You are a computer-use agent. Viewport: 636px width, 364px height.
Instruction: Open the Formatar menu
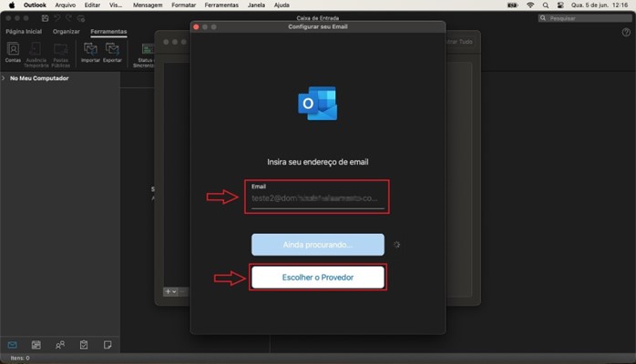tap(183, 5)
